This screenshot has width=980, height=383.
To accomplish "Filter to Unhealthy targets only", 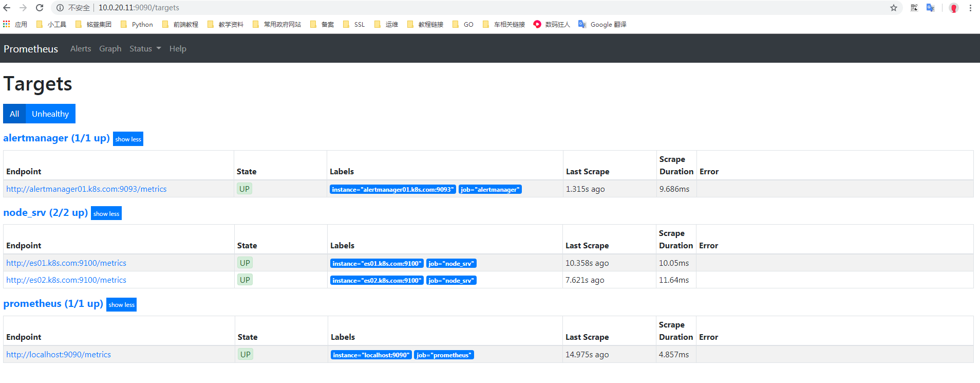I will pos(50,114).
